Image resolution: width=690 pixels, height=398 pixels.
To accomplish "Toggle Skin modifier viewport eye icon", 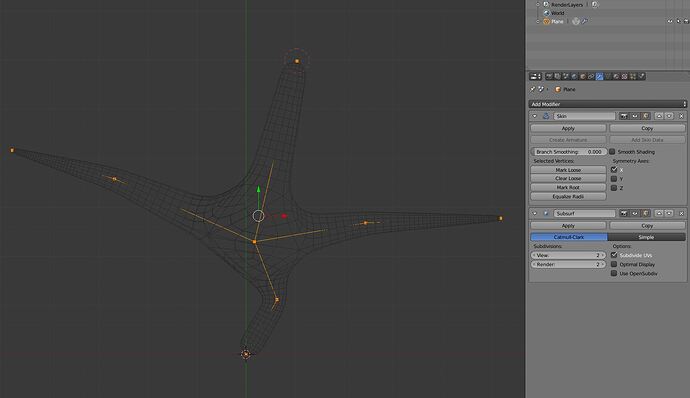I will tap(635, 116).
